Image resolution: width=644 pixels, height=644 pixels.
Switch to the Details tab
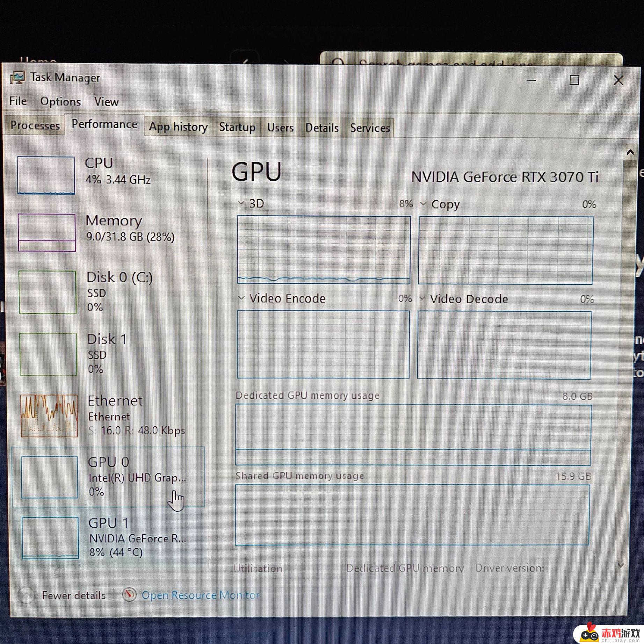(x=322, y=128)
